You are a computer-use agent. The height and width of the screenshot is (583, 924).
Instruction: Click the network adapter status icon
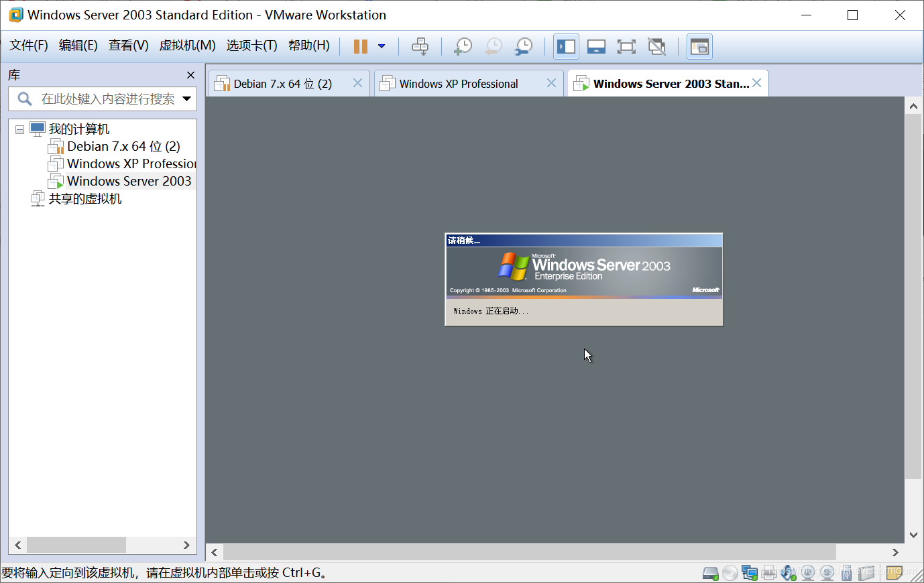pos(750,573)
